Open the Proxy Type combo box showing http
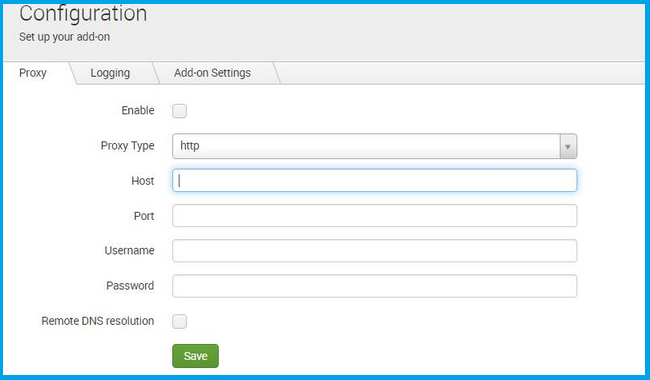 (x=374, y=146)
